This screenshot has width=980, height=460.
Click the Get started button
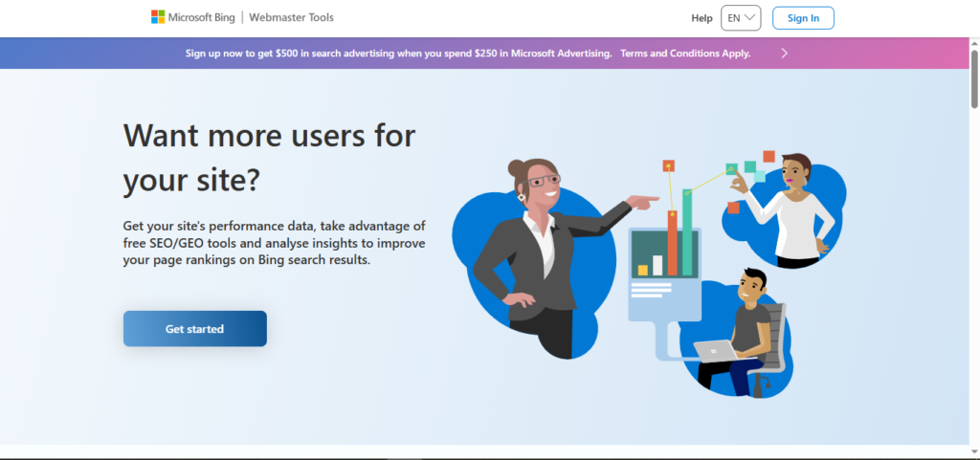(x=195, y=329)
